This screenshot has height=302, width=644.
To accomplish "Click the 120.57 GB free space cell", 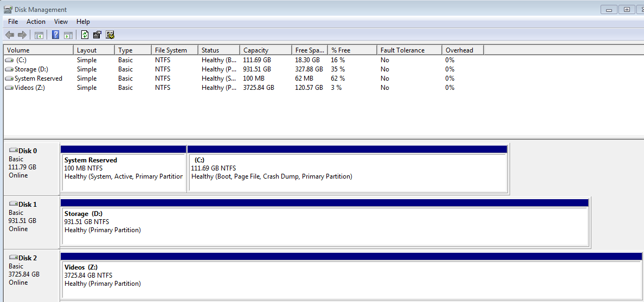I will 309,88.
